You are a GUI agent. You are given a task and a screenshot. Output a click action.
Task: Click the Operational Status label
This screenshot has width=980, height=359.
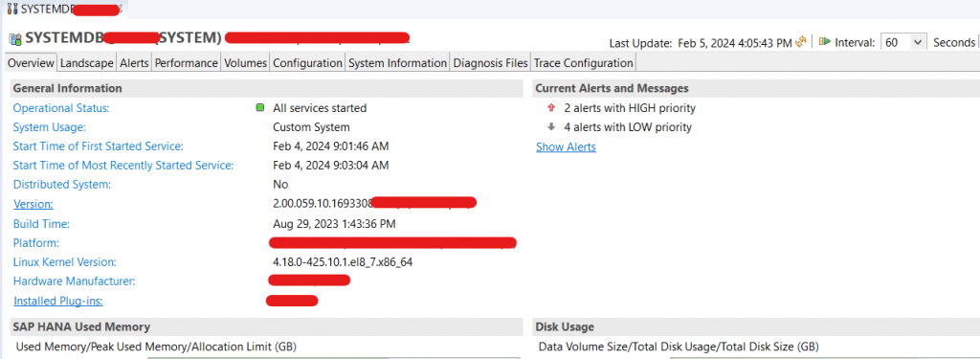click(x=61, y=108)
